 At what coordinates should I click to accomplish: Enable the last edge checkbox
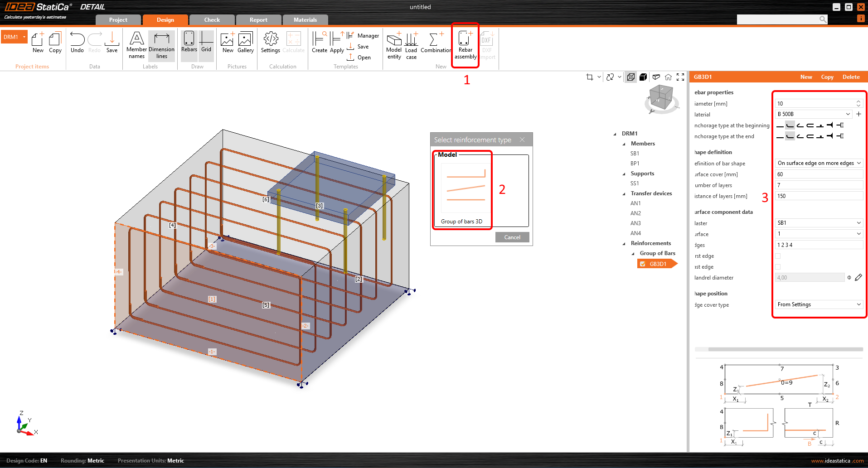click(778, 267)
